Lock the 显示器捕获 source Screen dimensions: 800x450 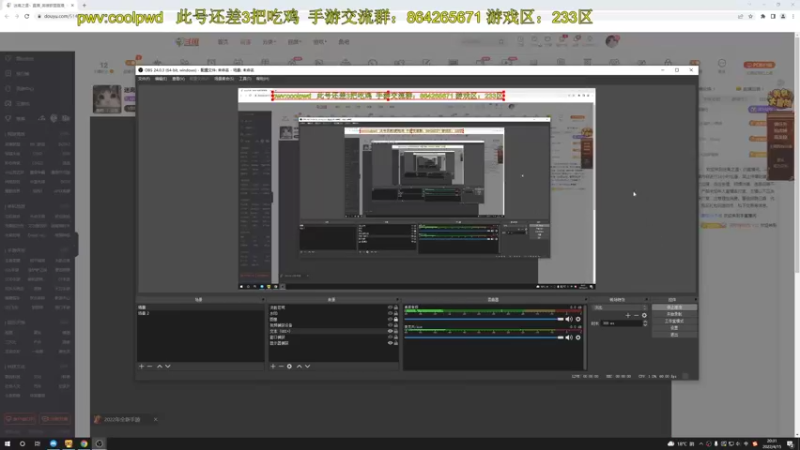click(396, 343)
